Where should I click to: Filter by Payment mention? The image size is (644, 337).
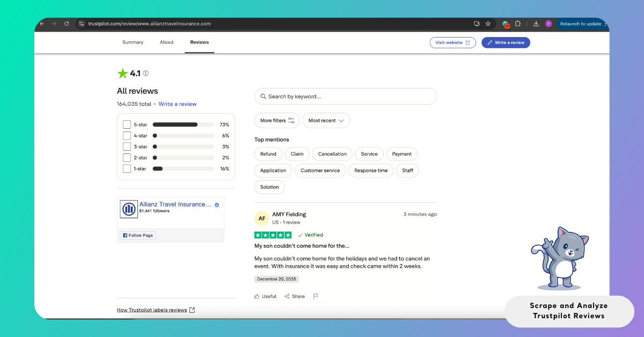click(402, 154)
